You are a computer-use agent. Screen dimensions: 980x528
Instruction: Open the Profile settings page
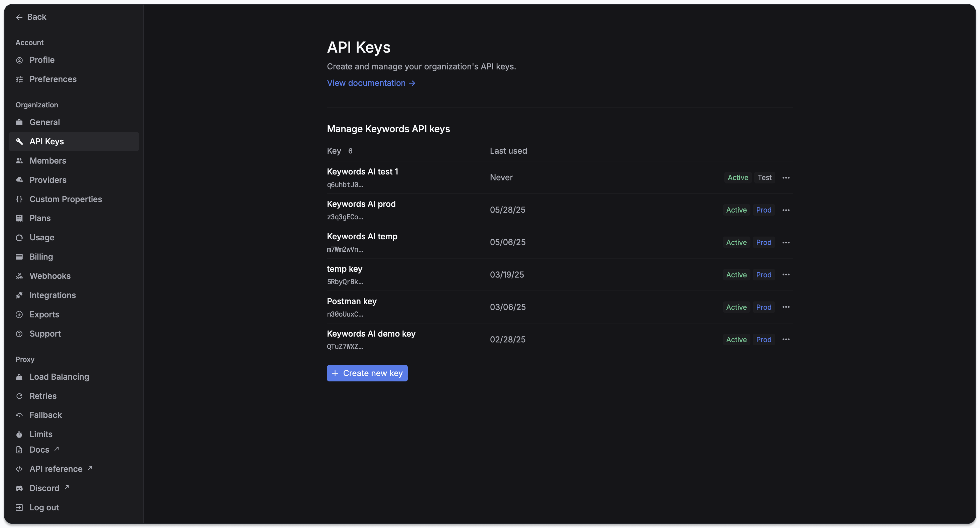74,60
